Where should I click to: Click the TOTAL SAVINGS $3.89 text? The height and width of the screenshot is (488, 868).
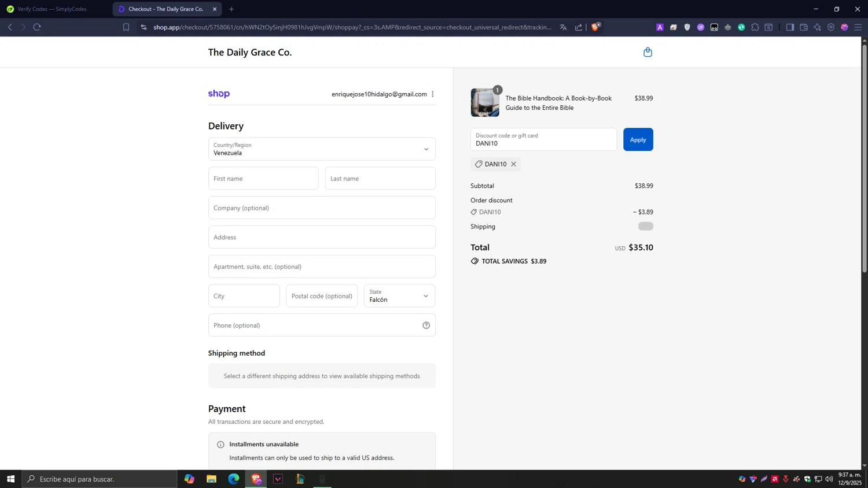coord(514,261)
